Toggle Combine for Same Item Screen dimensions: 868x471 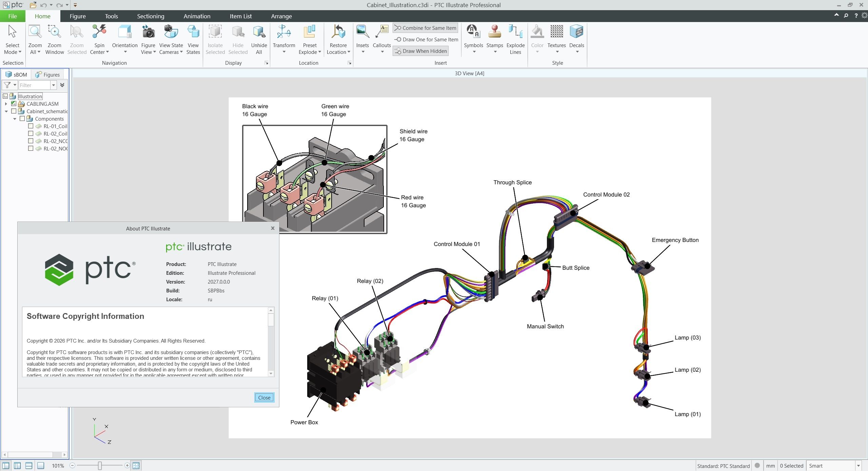click(425, 28)
